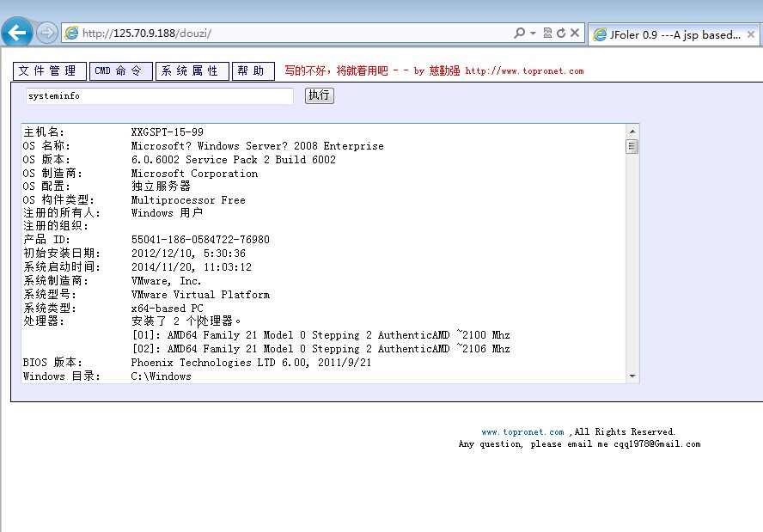Click the email contact footer text
The image size is (763, 532).
[579, 443]
